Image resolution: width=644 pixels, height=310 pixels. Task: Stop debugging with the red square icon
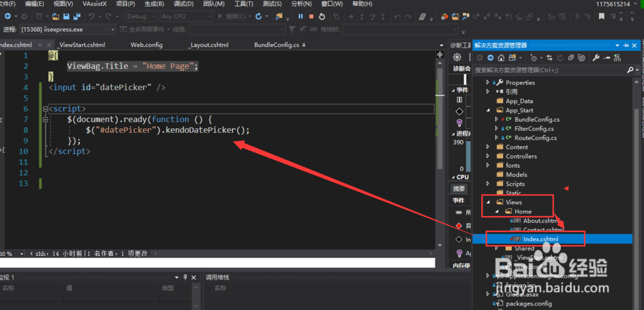[x=311, y=17]
